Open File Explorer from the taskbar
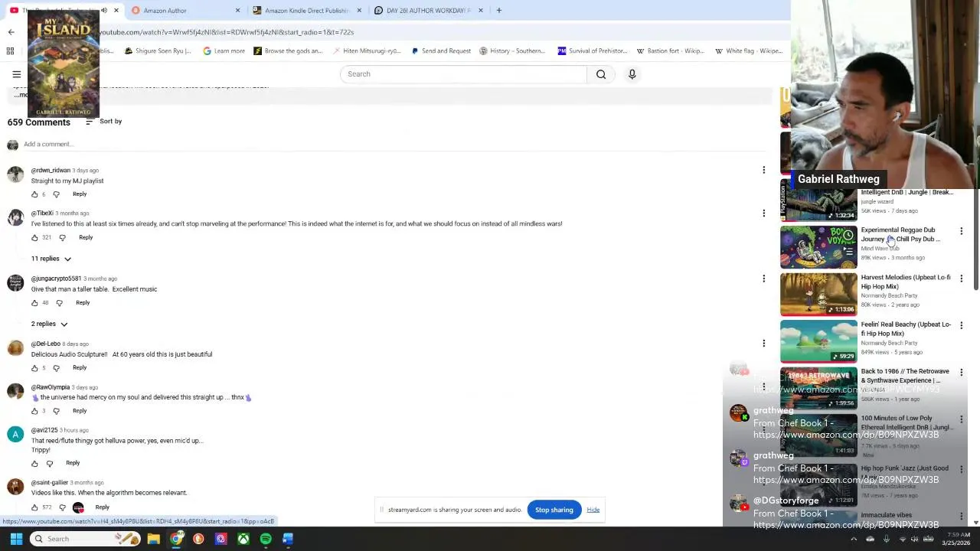Screen dimensions: 980x551 click(154, 539)
